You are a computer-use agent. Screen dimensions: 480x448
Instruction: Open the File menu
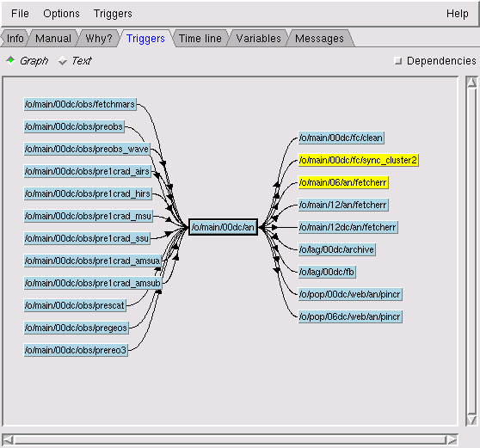pyautogui.click(x=20, y=14)
